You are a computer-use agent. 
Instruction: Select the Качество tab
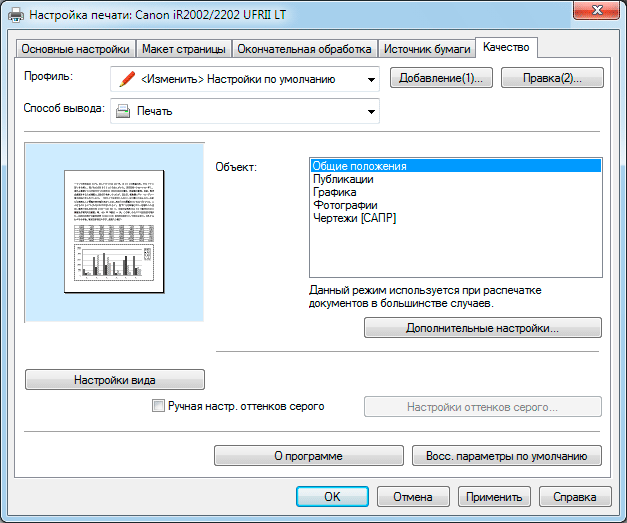pyautogui.click(x=506, y=47)
